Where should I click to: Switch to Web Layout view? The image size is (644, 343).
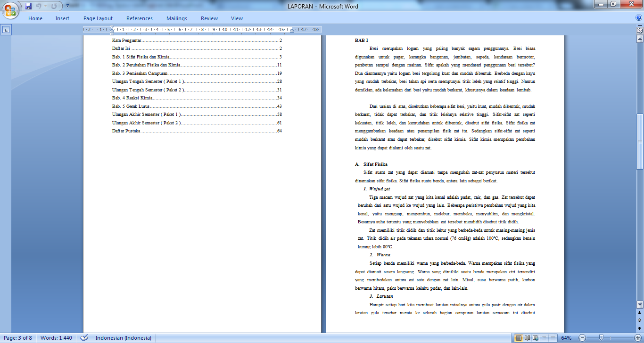pos(536,338)
